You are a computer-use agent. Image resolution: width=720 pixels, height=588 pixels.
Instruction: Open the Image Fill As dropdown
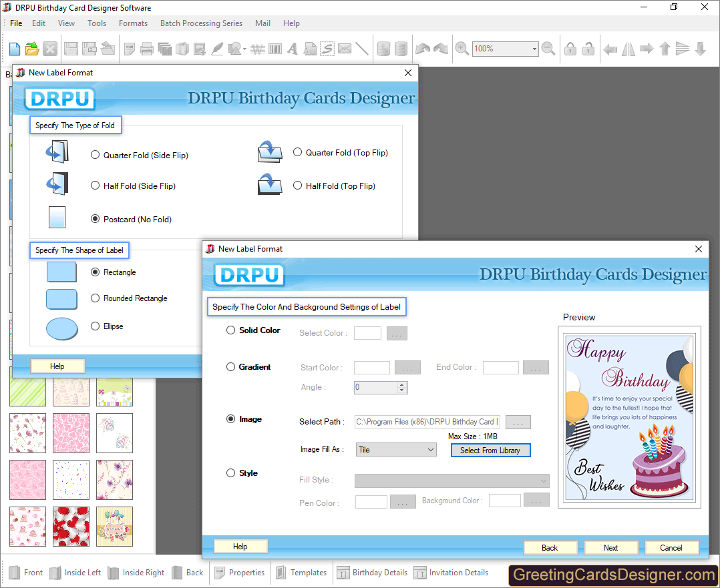(396, 450)
